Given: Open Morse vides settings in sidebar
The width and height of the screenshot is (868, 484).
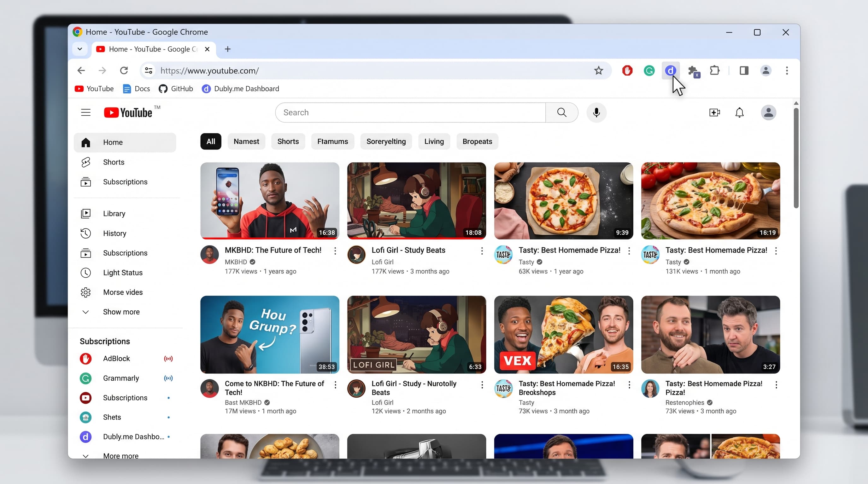Looking at the screenshot, I should click(125, 292).
